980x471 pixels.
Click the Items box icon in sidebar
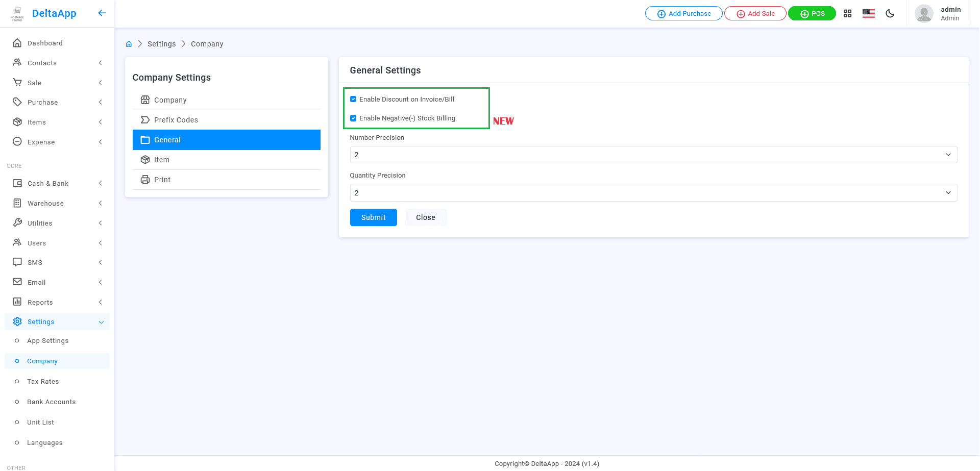[x=17, y=122]
